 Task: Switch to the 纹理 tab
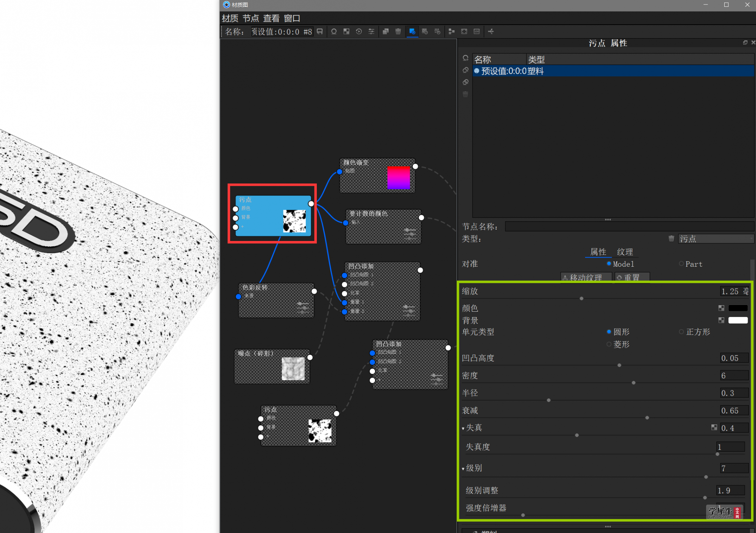click(625, 252)
